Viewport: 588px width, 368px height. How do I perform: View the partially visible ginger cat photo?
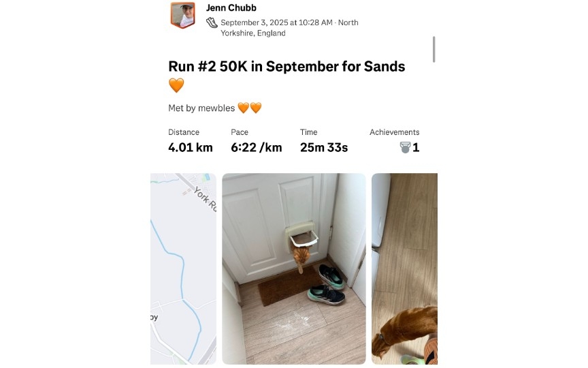pyautogui.click(x=404, y=269)
